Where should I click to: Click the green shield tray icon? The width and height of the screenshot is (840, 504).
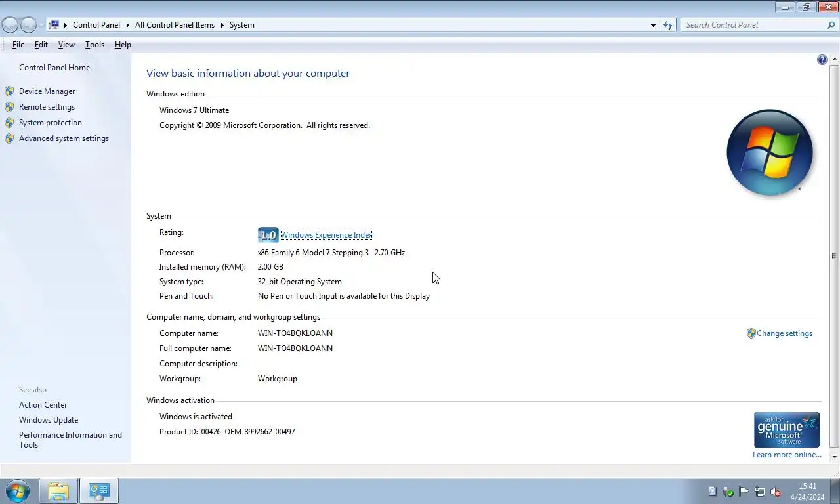coord(728,492)
